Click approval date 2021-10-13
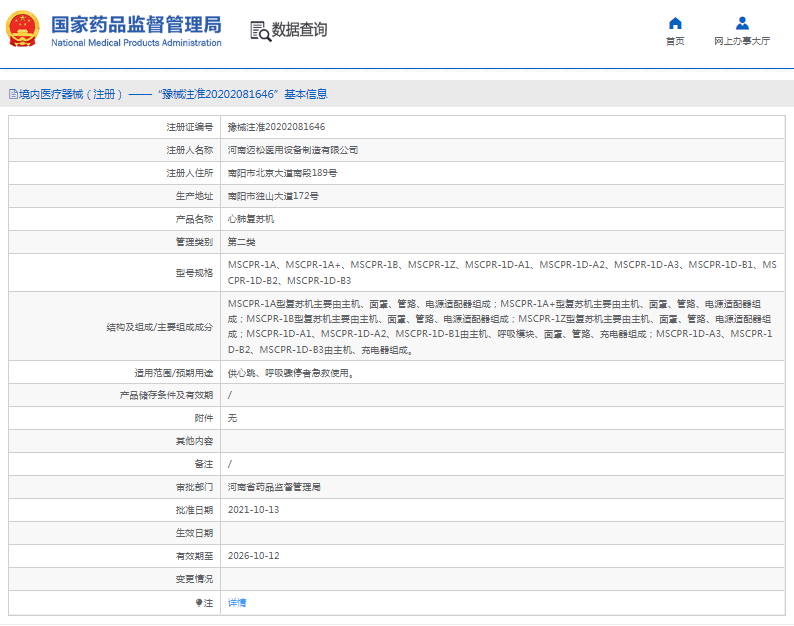 point(253,510)
